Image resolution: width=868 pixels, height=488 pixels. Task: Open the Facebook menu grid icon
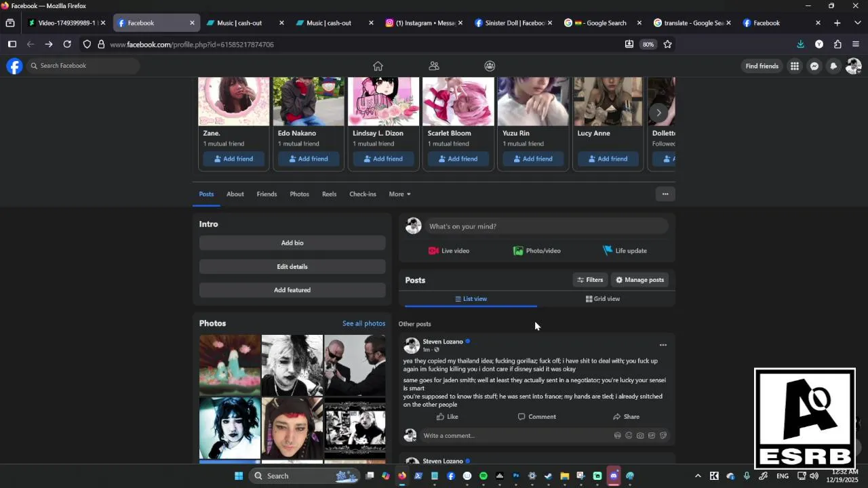pos(794,66)
